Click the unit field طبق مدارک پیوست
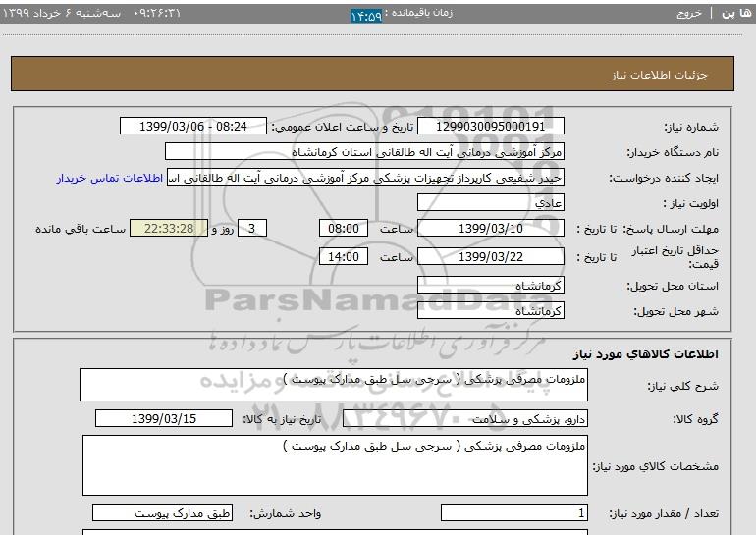 (x=162, y=512)
